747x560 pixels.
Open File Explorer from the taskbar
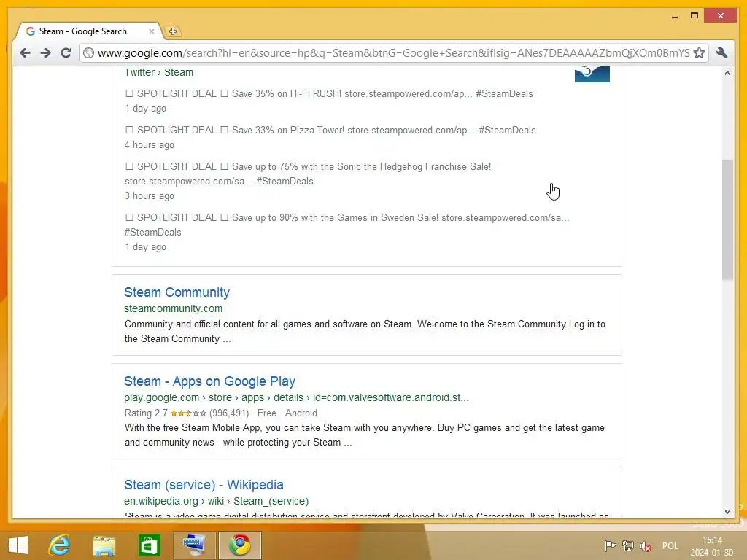tap(104, 545)
